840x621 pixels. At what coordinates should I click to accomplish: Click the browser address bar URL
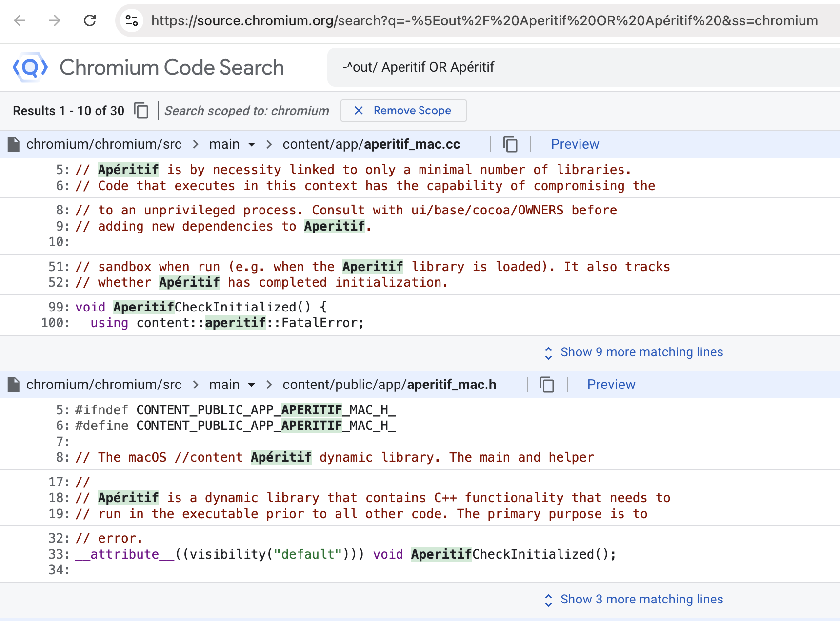(484, 20)
